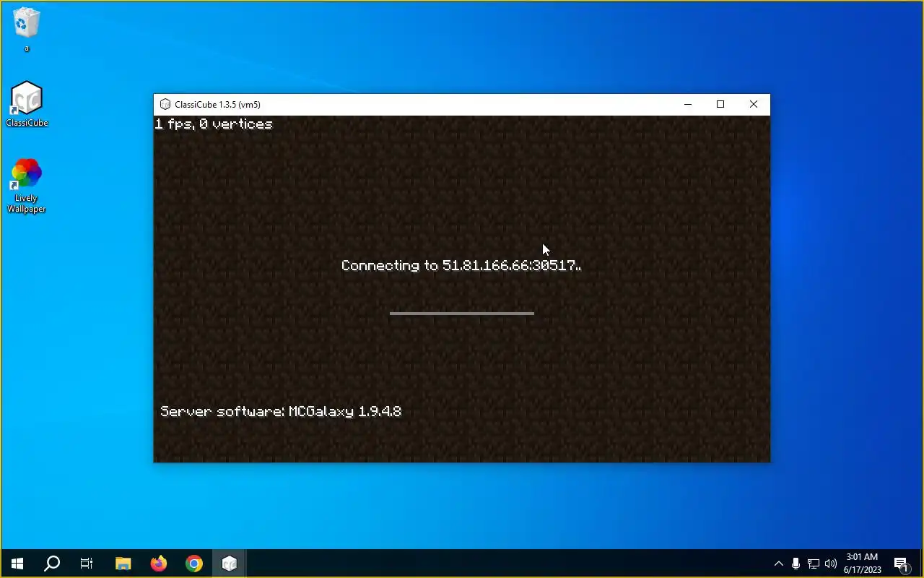The height and width of the screenshot is (578, 924).
Task: Launch Google Chrome from the taskbar
Action: pos(193,564)
